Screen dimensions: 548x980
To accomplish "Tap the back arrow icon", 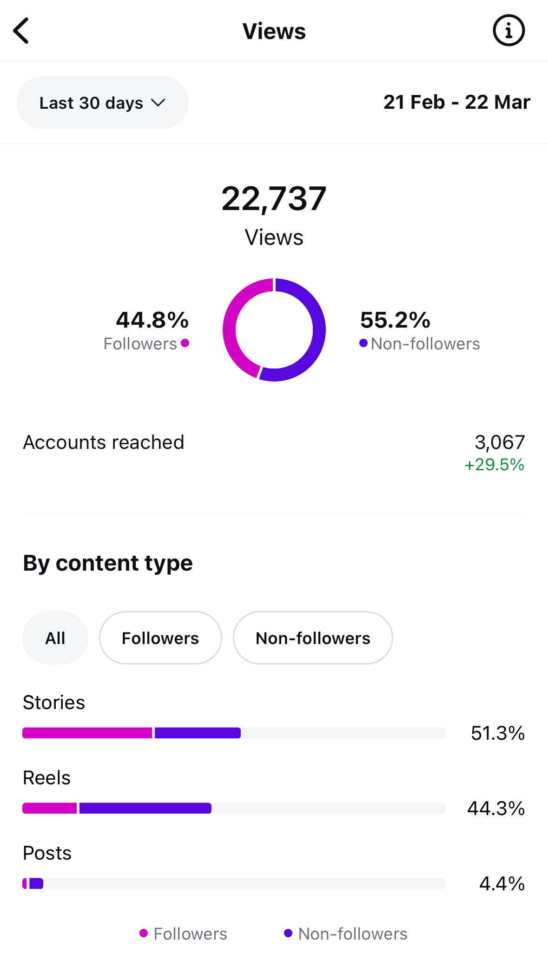I will 21,31.
